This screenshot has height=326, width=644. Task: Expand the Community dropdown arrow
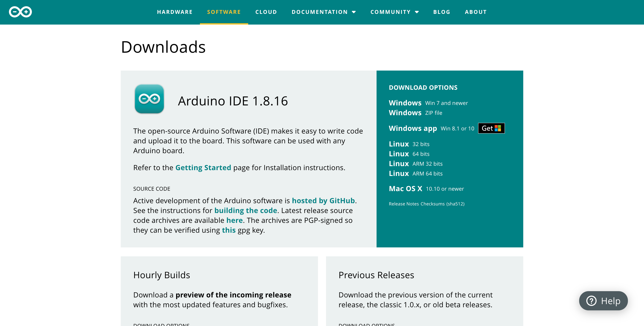tap(417, 12)
